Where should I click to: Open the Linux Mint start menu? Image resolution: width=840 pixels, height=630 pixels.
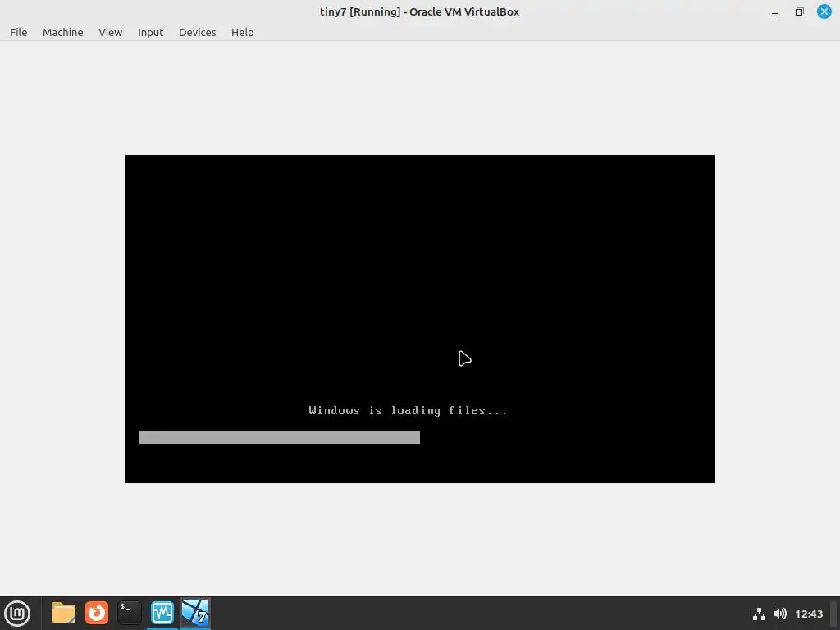point(17,614)
